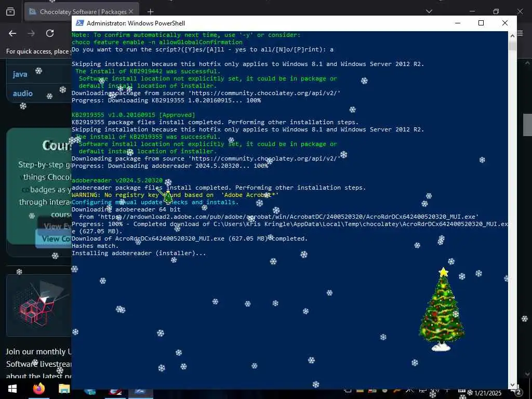
Task: Click 'KB2919355 v1.0.20160915 [Approved]' line
Action: [x=134, y=115]
